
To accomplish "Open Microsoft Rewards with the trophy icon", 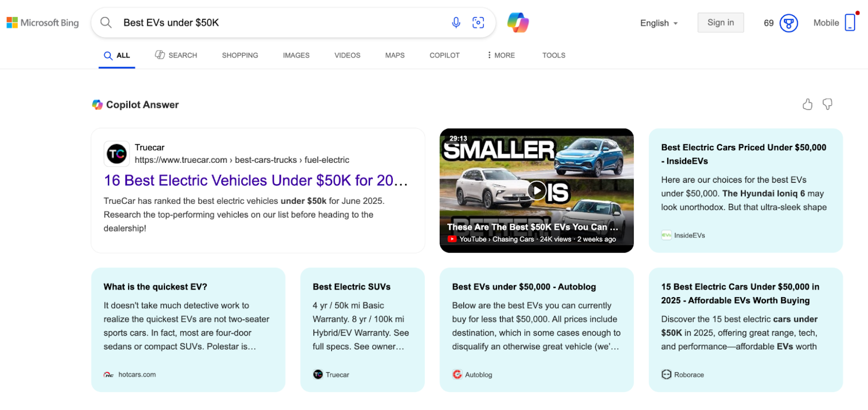I will pos(788,23).
